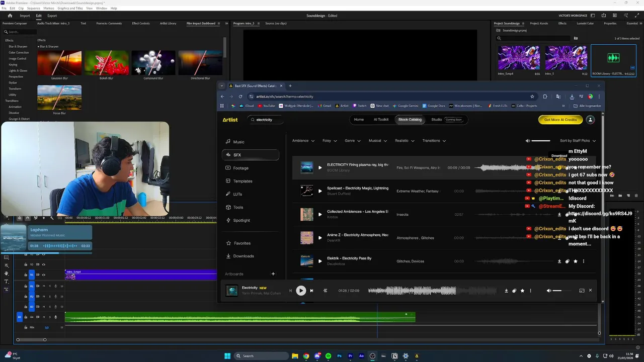Favorite the Elektrik Electricity Pass By sound
Screen dimensions: 644x362
[x=576, y=261]
